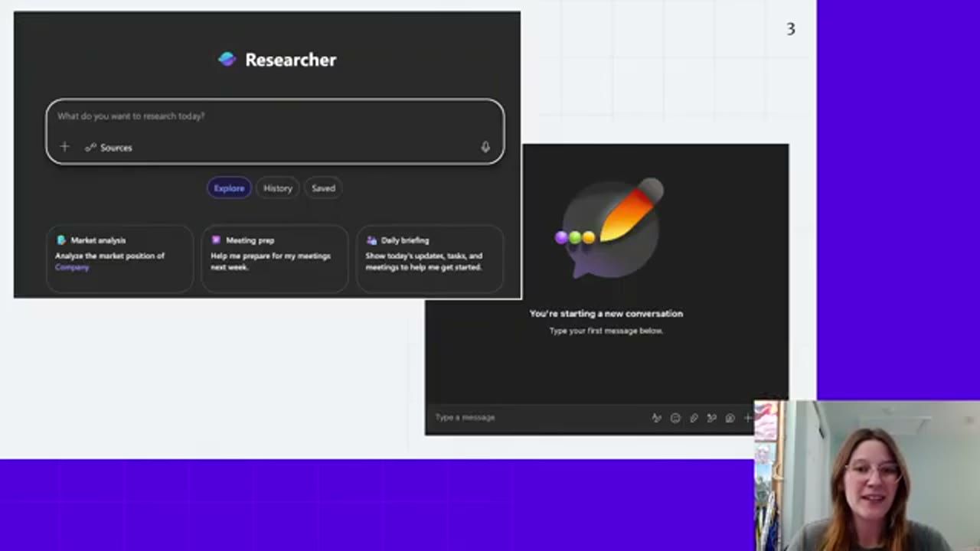Click the microphone icon in Researcher prompt
This screenshot has width=980, height=551.
tap(485, 147)
